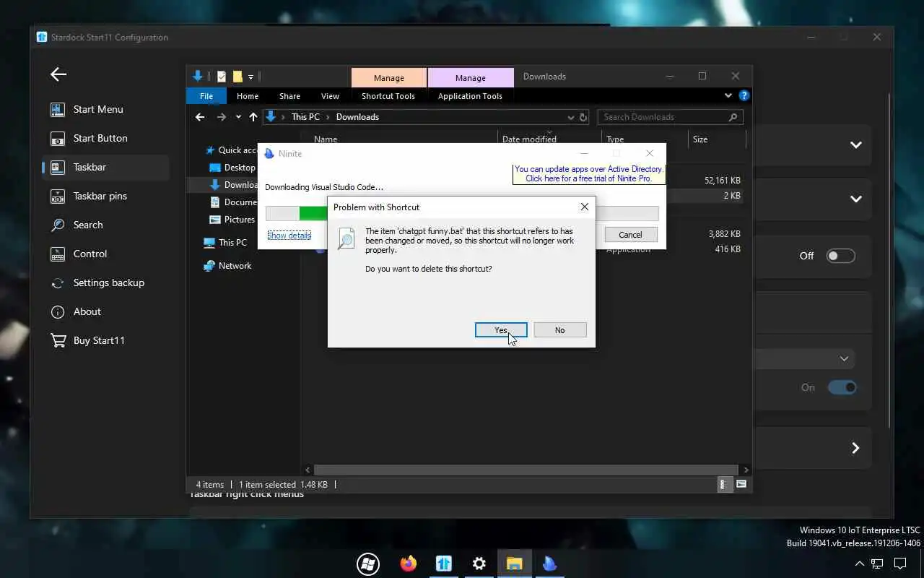
Task: Open Start Button settings page
Action: pos(100,138)
